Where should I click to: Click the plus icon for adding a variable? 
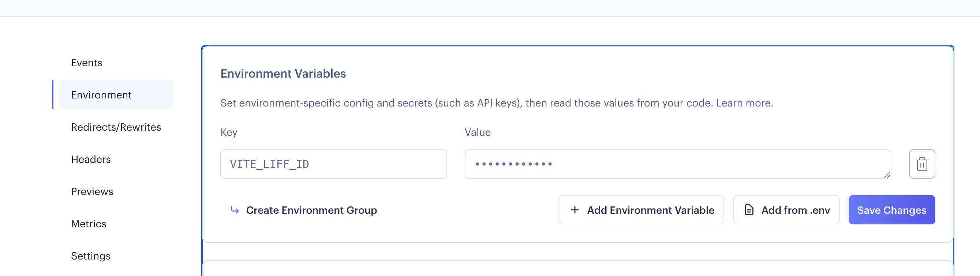tap(575, 210)
